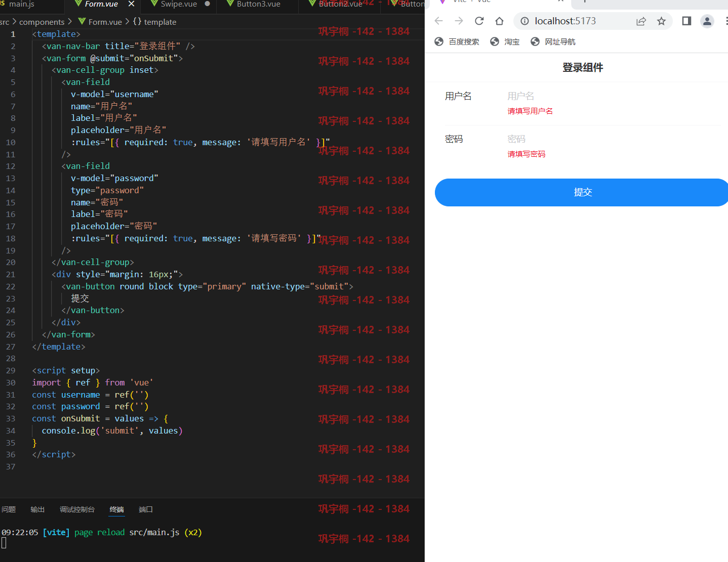Share this page icon
The width and height of the screenshot is (728, 562).
point(641,21)
